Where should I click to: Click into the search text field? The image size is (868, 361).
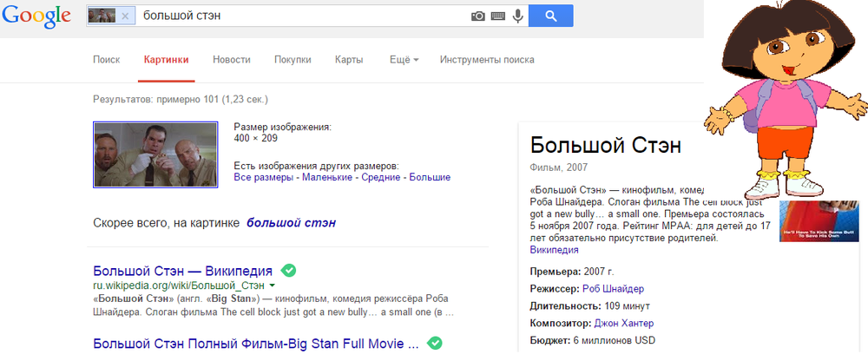[x=304, y=16]
